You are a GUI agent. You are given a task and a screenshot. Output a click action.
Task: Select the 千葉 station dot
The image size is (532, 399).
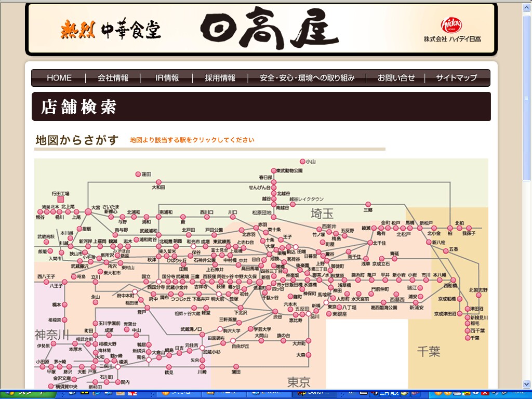pyautogui.click(x=468, y=338)
